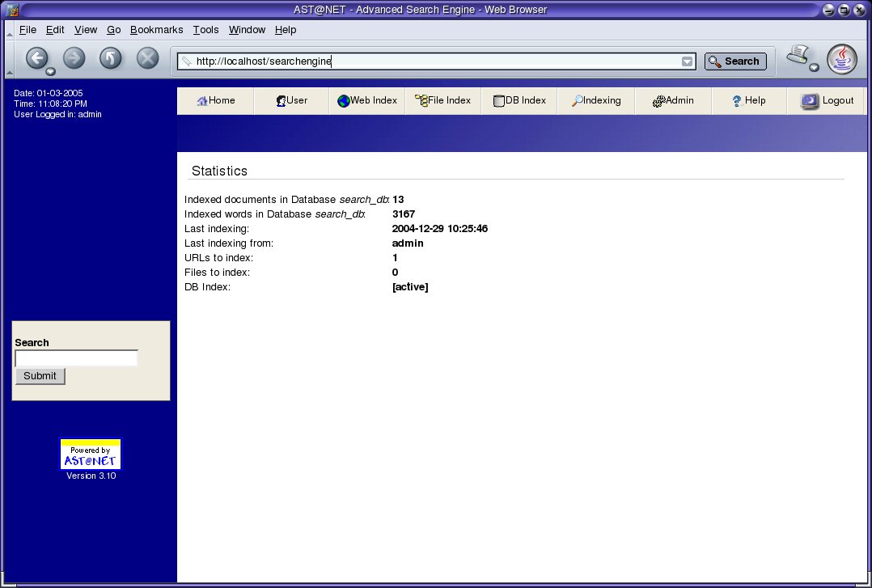Stop page loading with the X button
Screen dimensions: 872x588
[148, 58]
